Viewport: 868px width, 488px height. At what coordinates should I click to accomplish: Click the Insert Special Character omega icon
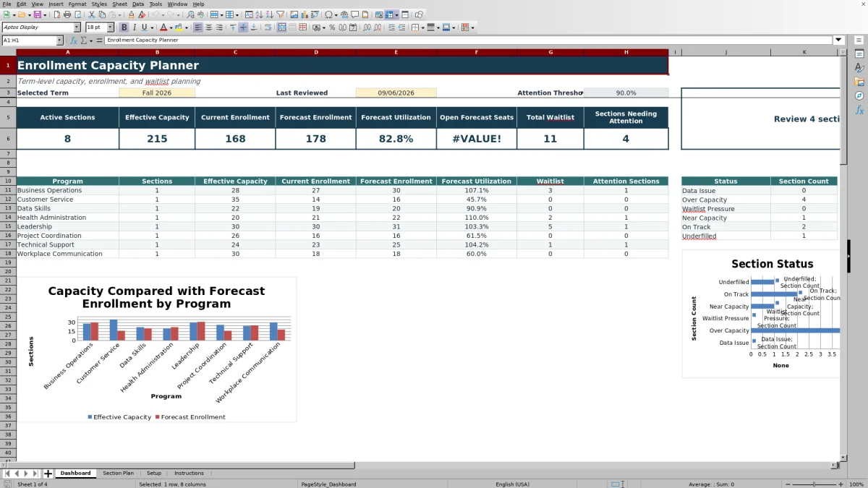click(328, 14)
